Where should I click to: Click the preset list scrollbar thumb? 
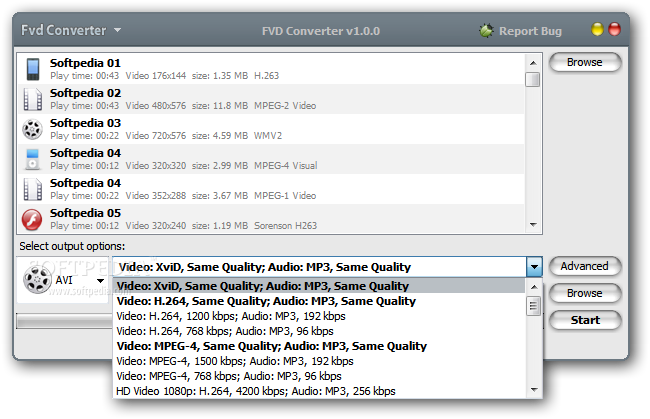[x=534, y=306]
